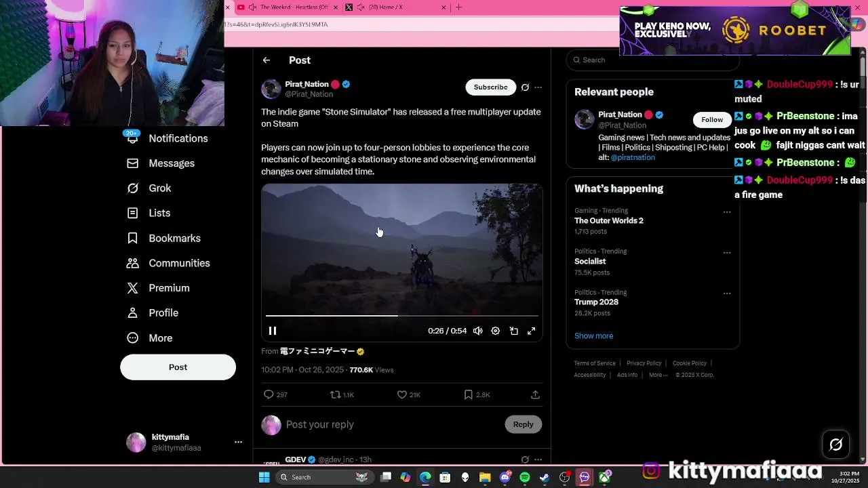Expand the footer More menu
Image resolution: width=868 pixels, height=488 pixels.
pyautogui.click(x=658, y=375)
